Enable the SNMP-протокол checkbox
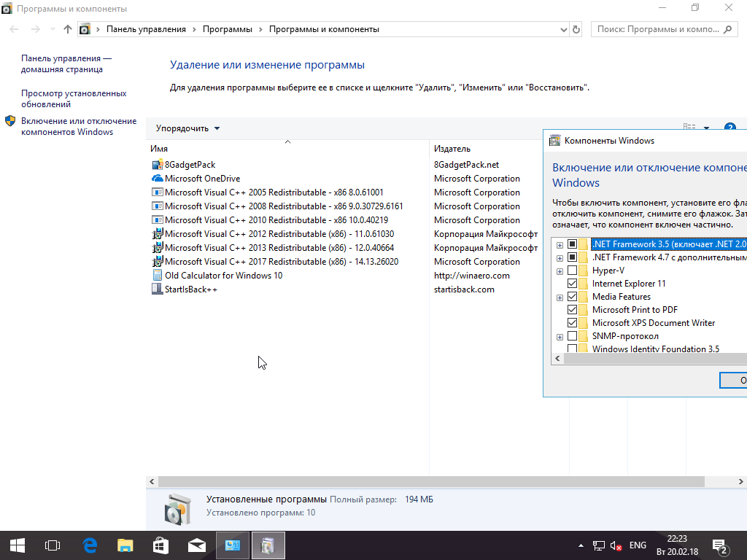 [572, 336]
